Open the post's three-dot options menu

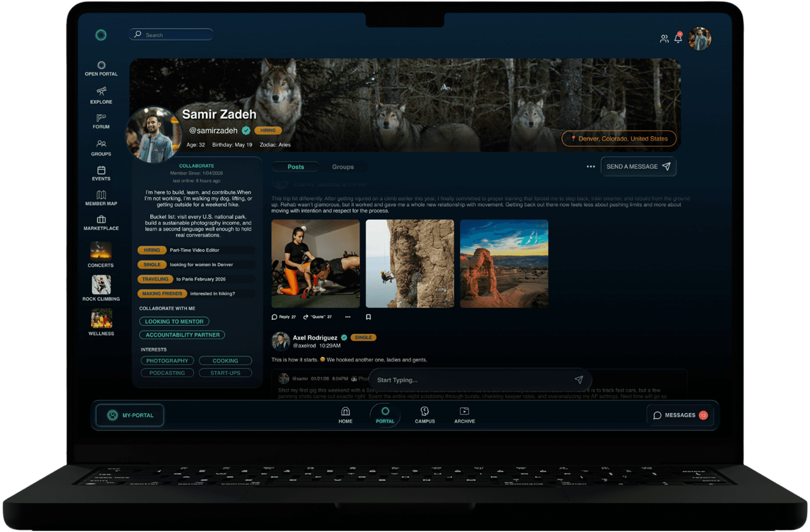(348, 317)
